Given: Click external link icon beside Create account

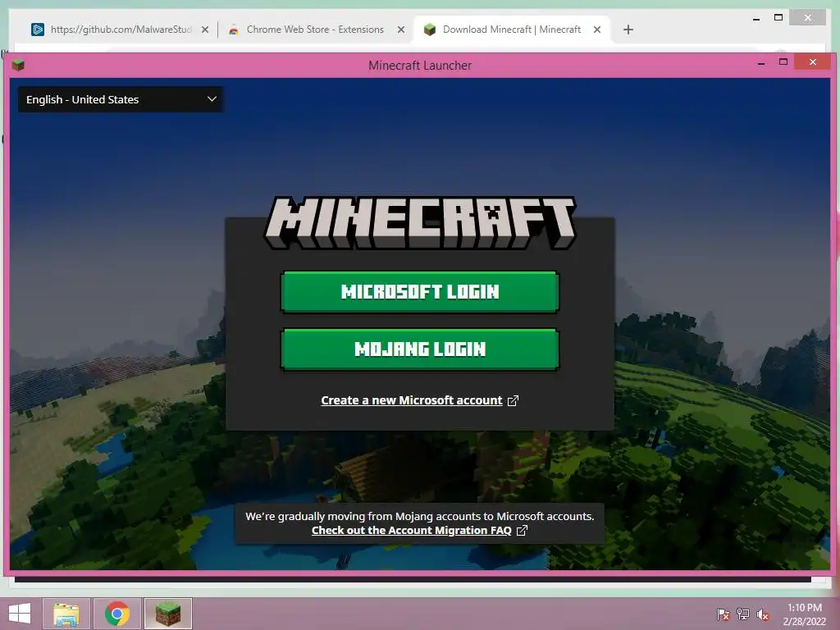Looking at the screenshot, I should 513,400.
